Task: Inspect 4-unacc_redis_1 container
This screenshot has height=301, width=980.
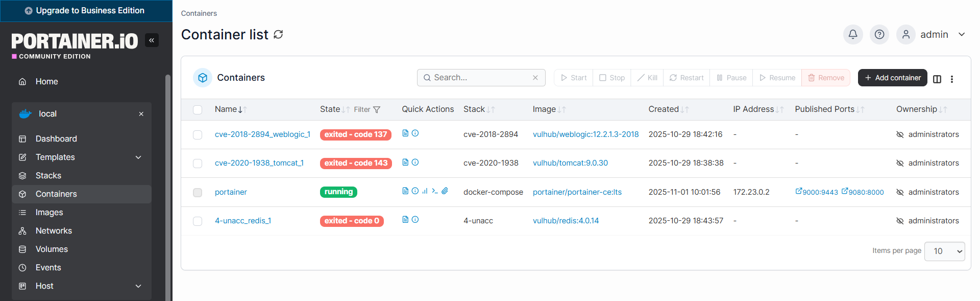Action: pos(415,219)
